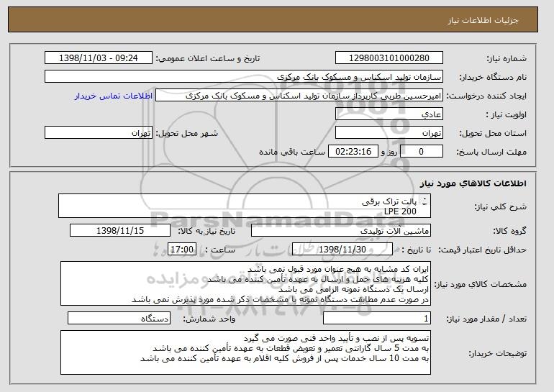This screenshot has height=392, width=554.
Task: Select the buyer organization name field
Action: tap(244, 77)
